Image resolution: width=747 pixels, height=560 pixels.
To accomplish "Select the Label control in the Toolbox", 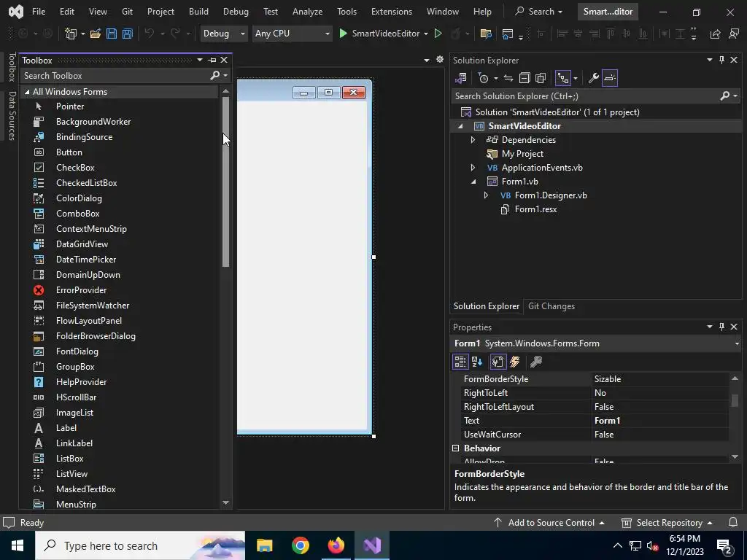I will click(x=66, y=427).
